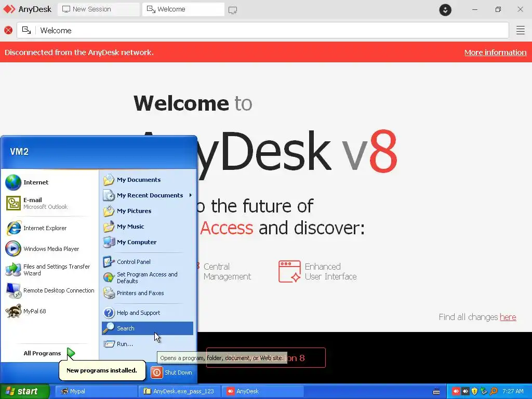Screen dimensions: 532x399
Task: Click the Enhanced User Interface text
Action: coord(330,271)
